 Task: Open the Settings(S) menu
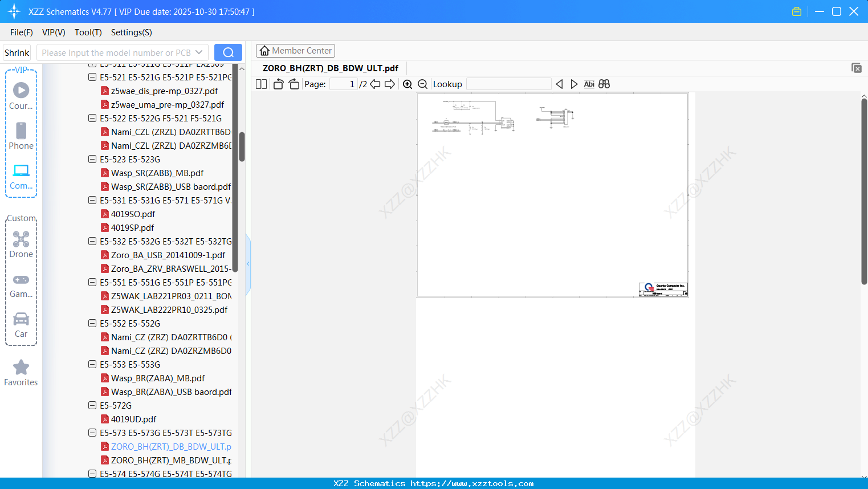click(x=132, y=32)
